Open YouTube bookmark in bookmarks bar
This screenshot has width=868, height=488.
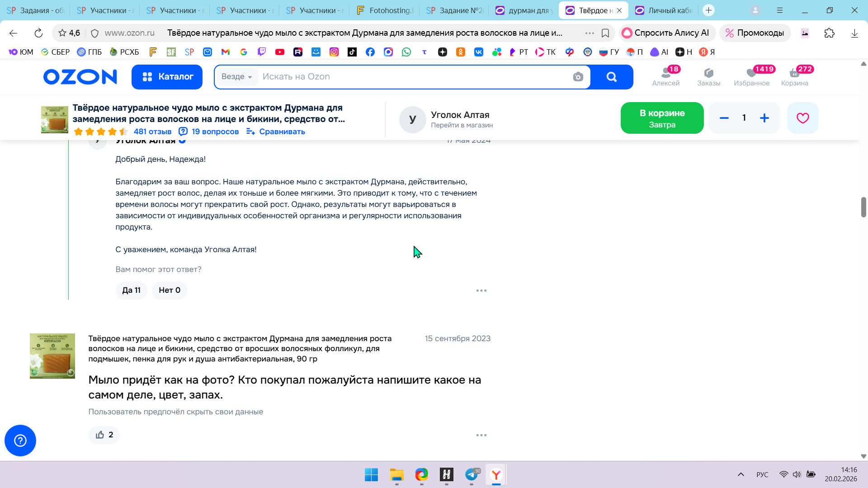280,52
